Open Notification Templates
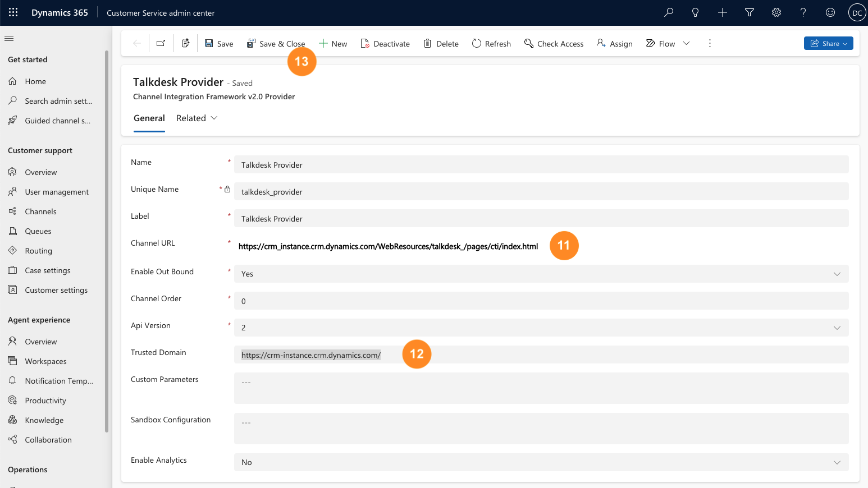 52,381
